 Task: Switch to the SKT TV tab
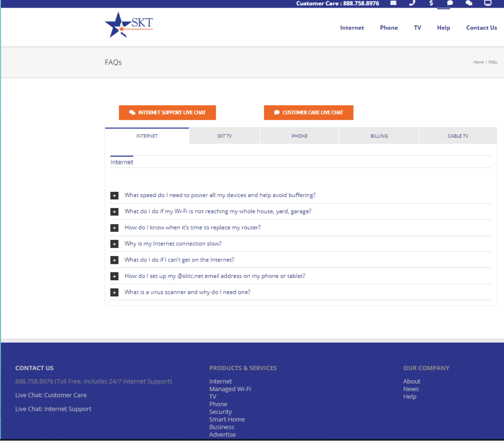point(224,136)
